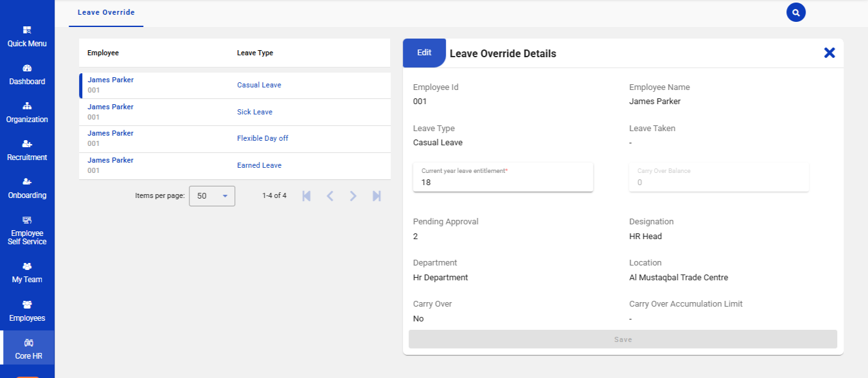Open the Quick Menu sidebar icon

coord(27,37)
